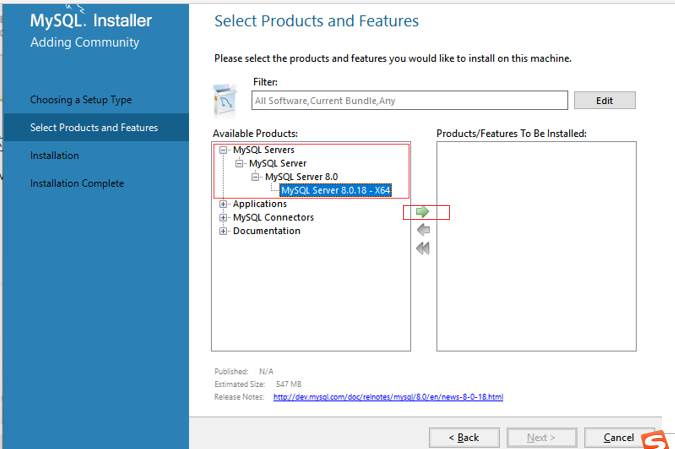This screenshot has height=449, width=675.
Task: Click the gray remove-product left arrow
Action: point(423,230)
